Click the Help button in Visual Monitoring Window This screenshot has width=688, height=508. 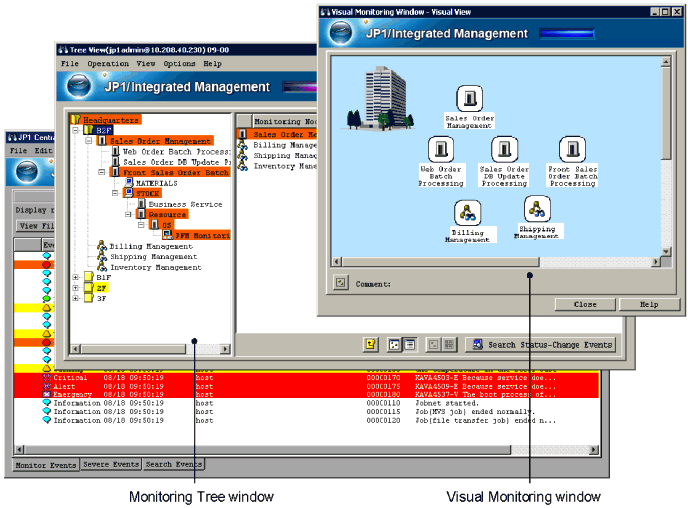coord(649,304)
